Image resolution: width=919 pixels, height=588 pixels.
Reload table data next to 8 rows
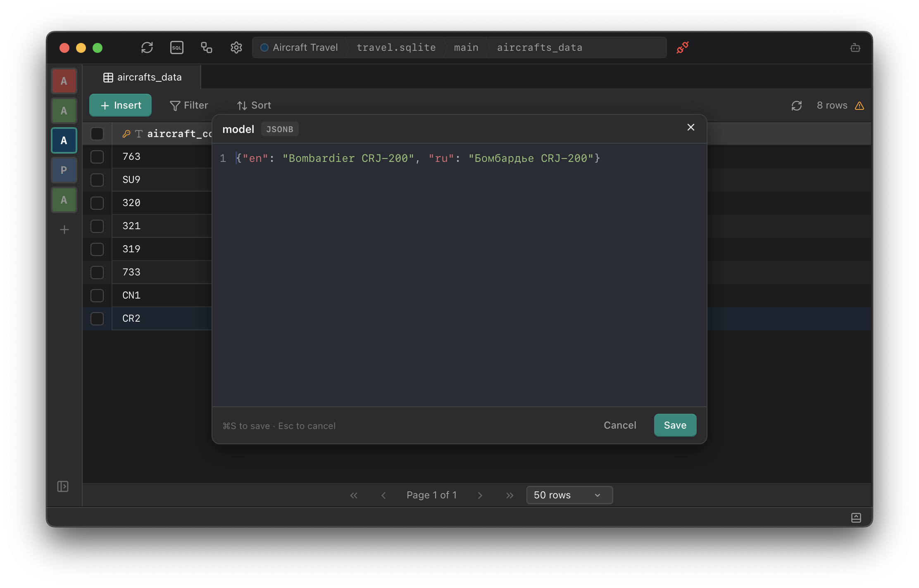[x=796, y=106]
